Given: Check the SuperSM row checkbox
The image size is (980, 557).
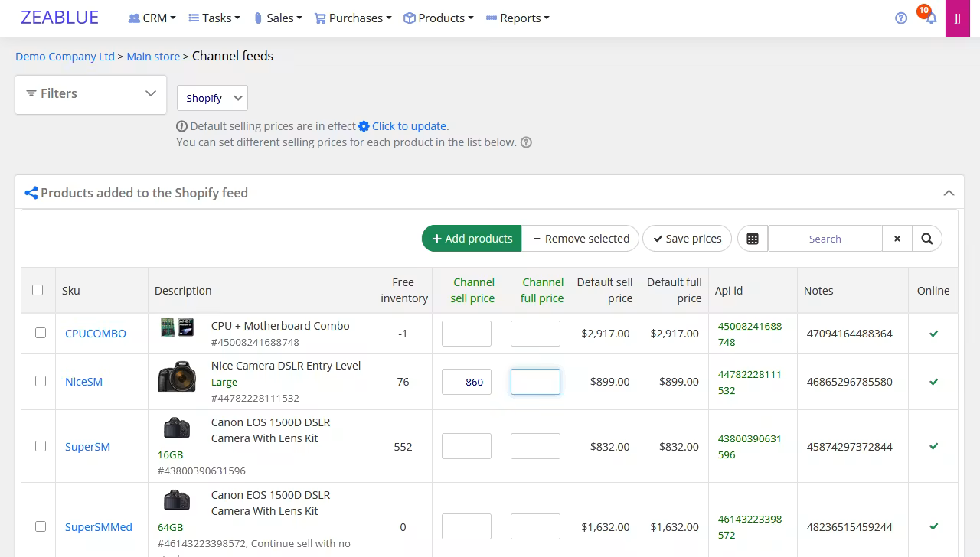Looking at the screenshot, I should coord(41,446).
